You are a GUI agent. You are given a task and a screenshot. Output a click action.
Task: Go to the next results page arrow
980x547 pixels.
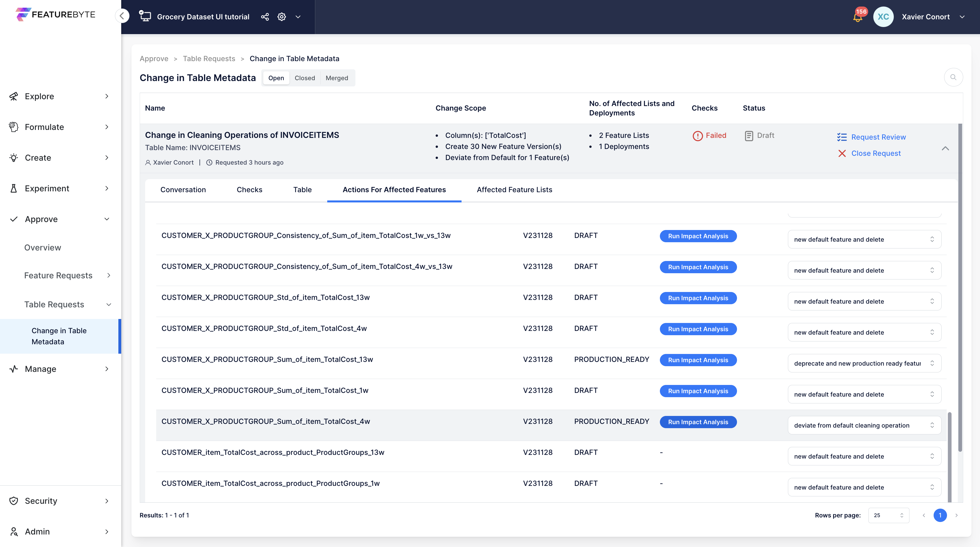[x=956, y=515]
